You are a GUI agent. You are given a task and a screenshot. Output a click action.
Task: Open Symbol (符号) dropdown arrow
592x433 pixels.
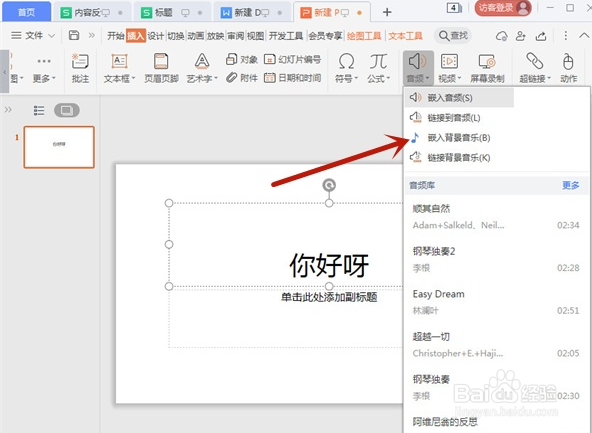[x=356, y=79]
